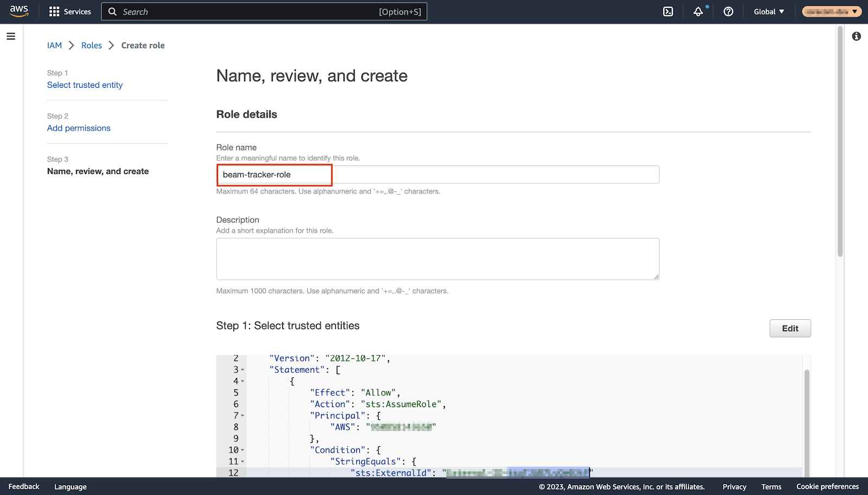Click into the Description text area
The width and height of the screenshot is (868, 495).
click(x=437, y=259)
